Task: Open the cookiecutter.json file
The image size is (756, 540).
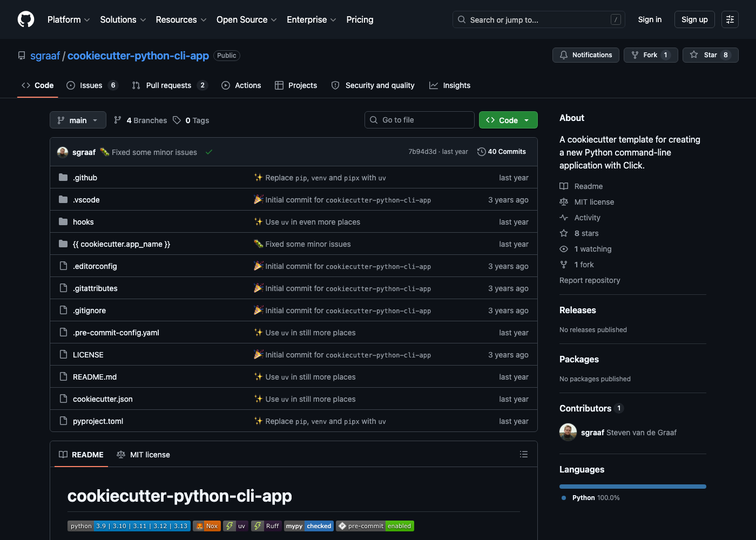Action: point(103,399)
